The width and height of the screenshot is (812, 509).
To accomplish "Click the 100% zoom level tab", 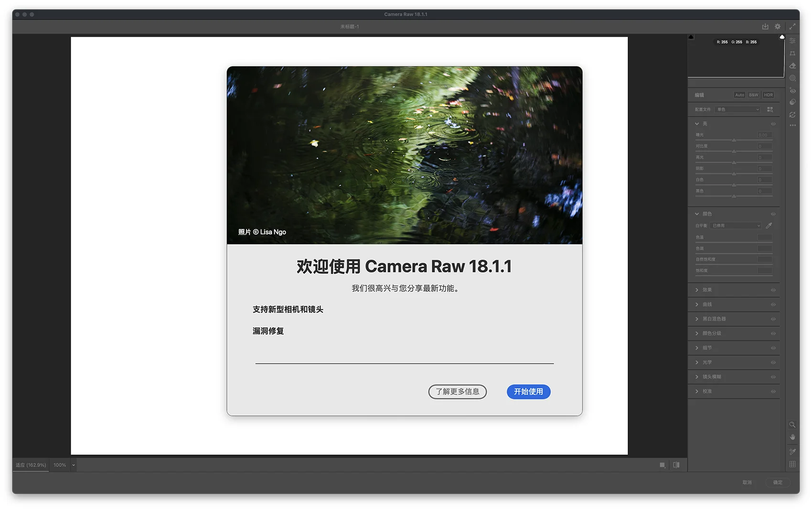I will click(60, 465).
